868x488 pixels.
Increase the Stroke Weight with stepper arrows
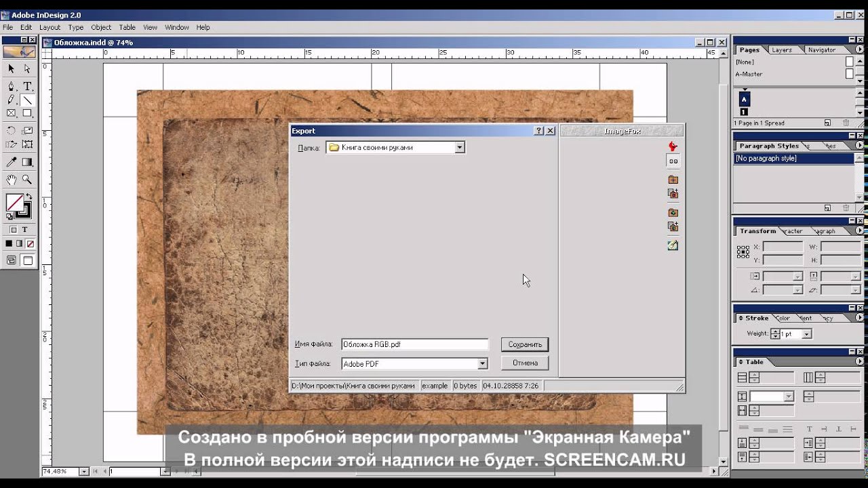click(x=775, y=331)
